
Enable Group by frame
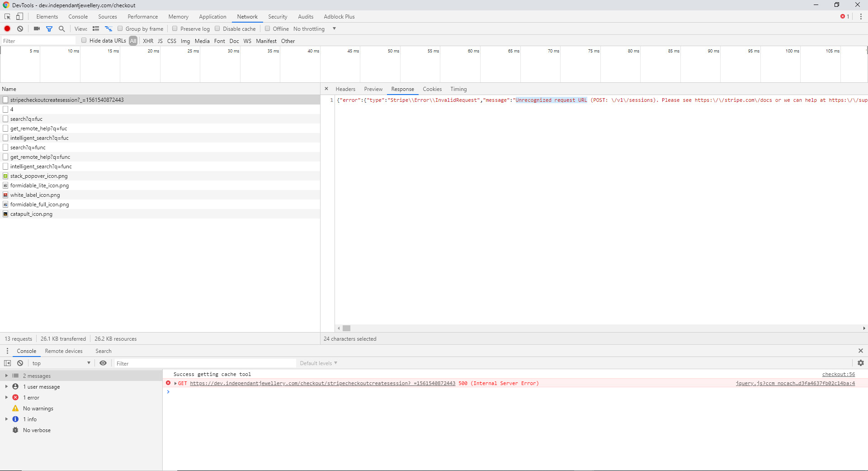[x=120, y=29]
